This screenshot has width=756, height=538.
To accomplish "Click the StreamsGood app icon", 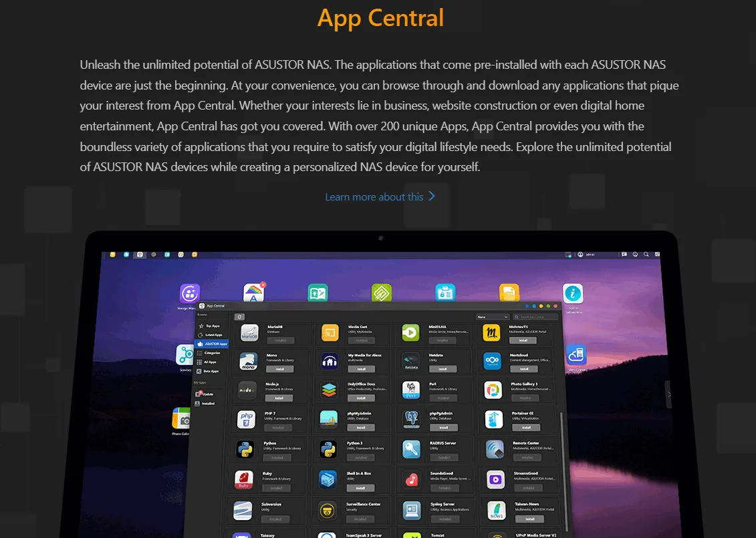I will coord(495,480).
